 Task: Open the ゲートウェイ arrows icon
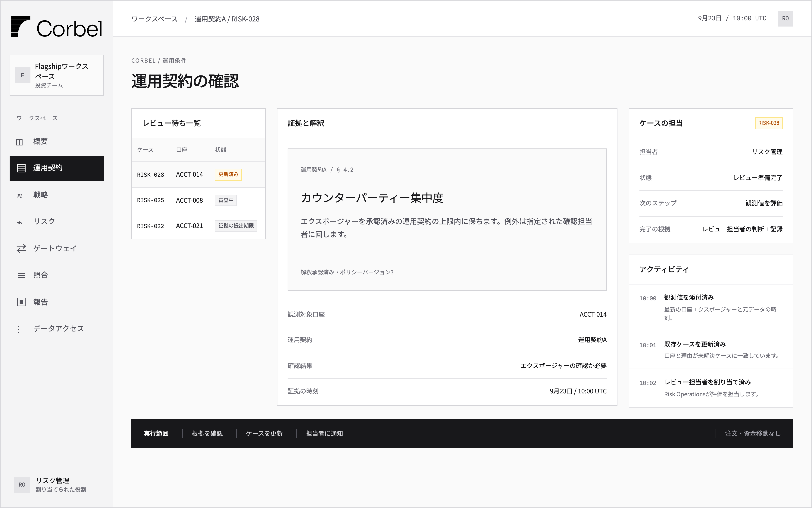21,248
